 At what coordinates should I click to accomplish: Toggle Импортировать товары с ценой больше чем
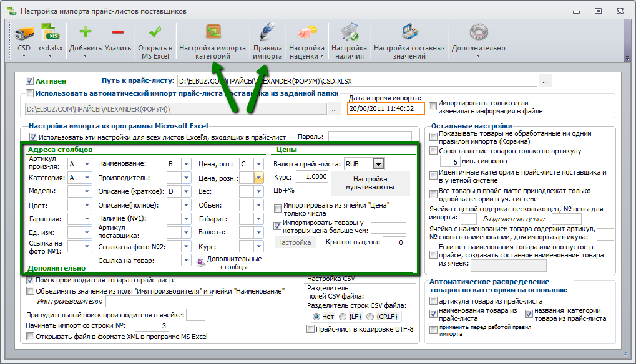click(x=278, y=226)
